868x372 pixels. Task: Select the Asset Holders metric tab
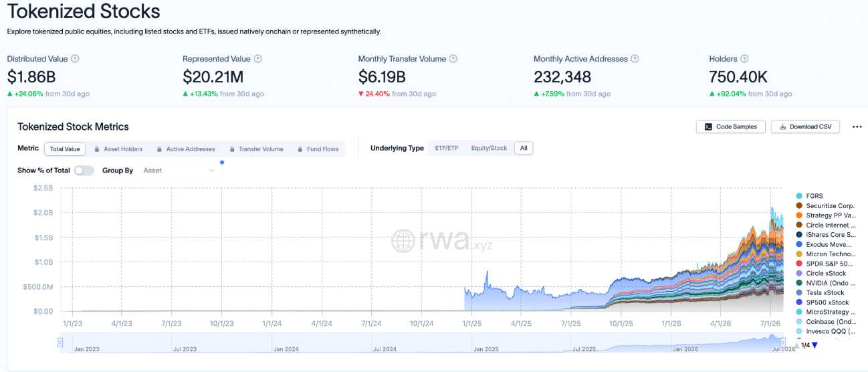[x=119, y=149]
